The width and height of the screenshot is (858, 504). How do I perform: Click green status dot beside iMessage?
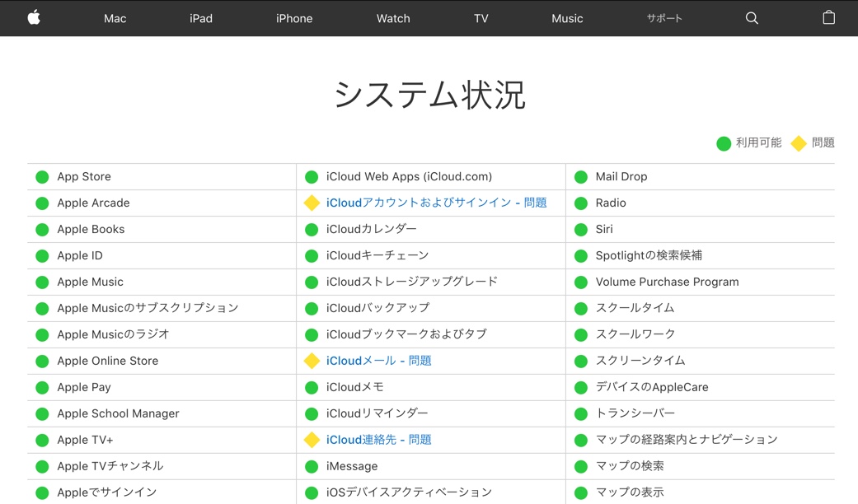[x=312, y=466]
